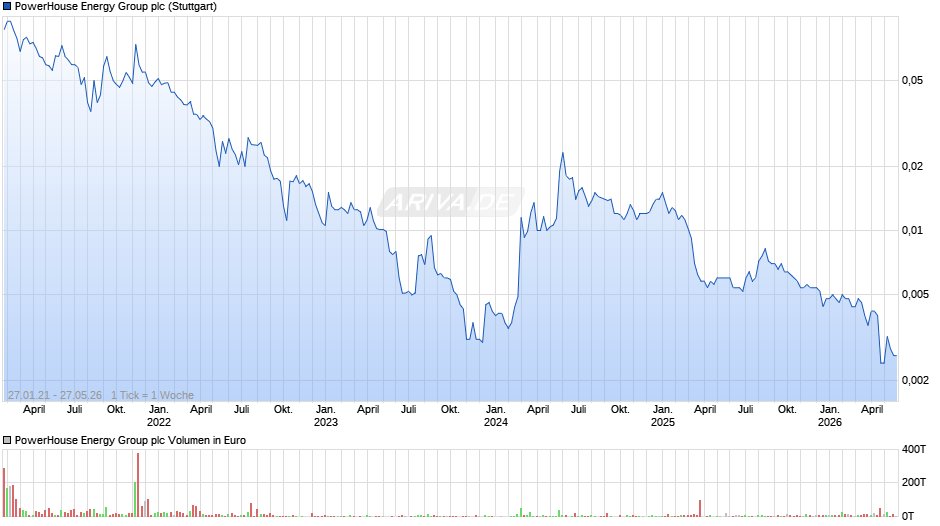The height and width of the screenshot is (526, 940).
Task: Click the tallest red volume bar near Jan. 2022
Action: (x=138, y=485)
